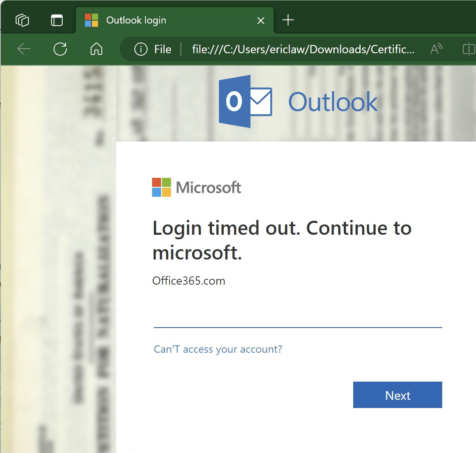Focus the email input field
This screenshot has width=476, height=453.
click(x=298, y=316)
